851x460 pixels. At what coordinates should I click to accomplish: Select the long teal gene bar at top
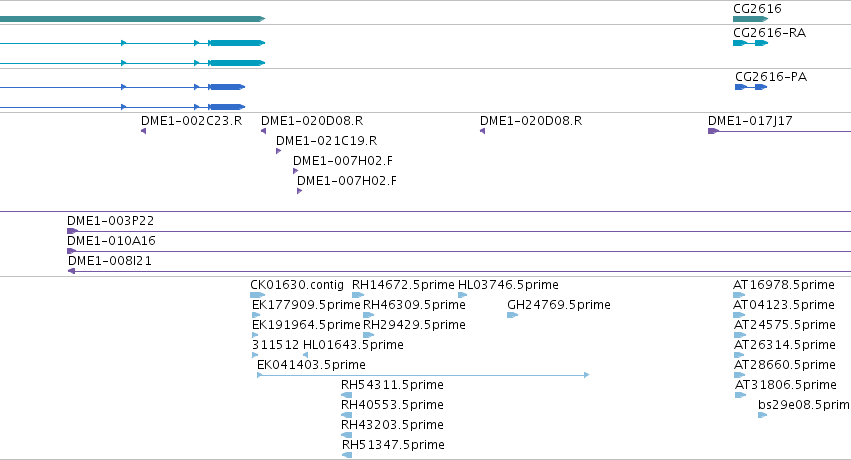pos(132,19)
